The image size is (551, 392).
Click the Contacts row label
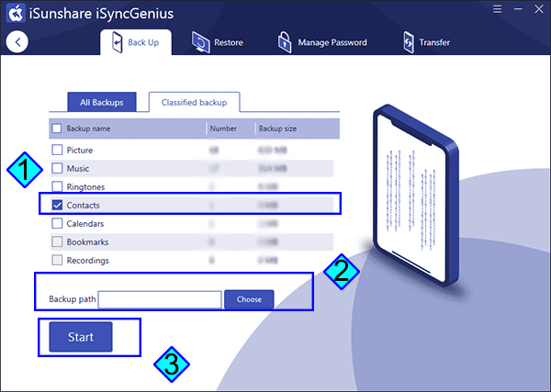[x=83, y=205]
